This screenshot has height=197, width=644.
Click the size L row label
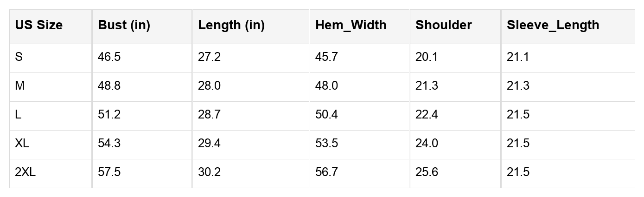click(18, 115)
